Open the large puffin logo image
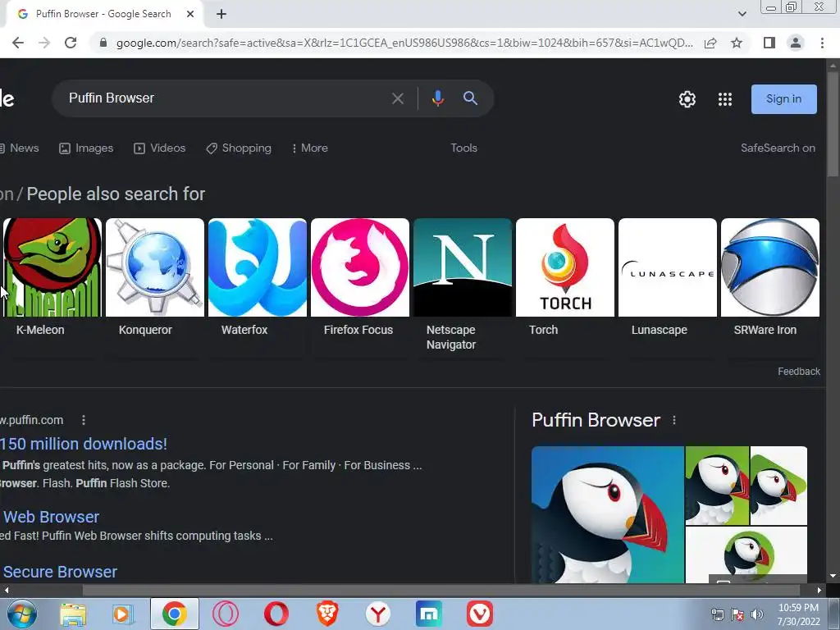 [x=608, y=514]
